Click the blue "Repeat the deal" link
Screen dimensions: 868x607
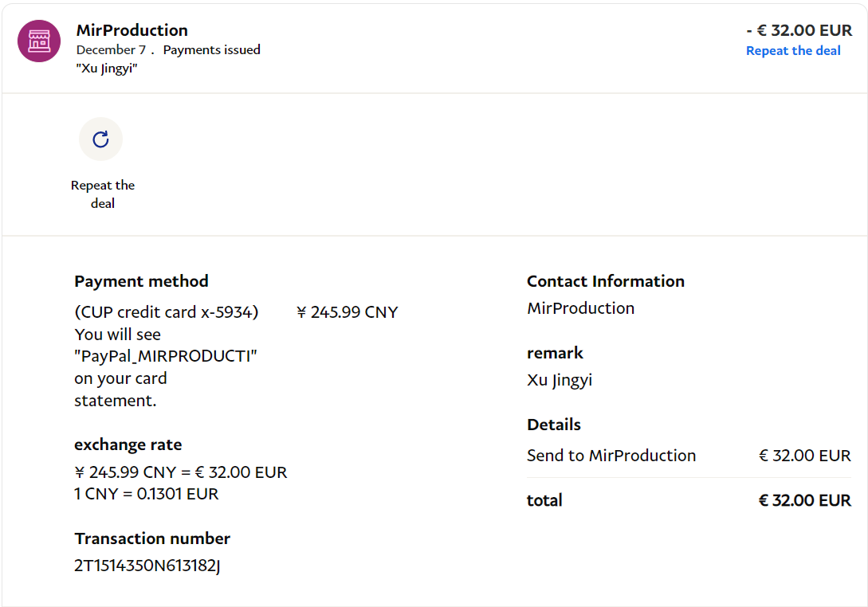click(792, 51)
